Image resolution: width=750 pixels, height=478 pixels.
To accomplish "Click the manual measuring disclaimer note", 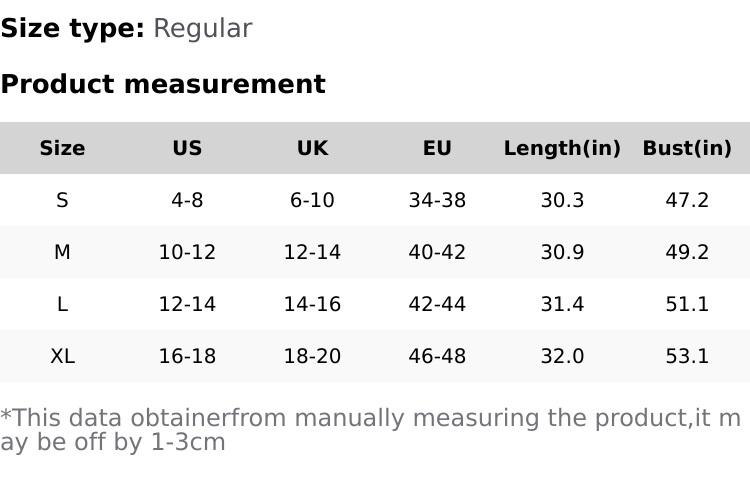I will (370, 429).
